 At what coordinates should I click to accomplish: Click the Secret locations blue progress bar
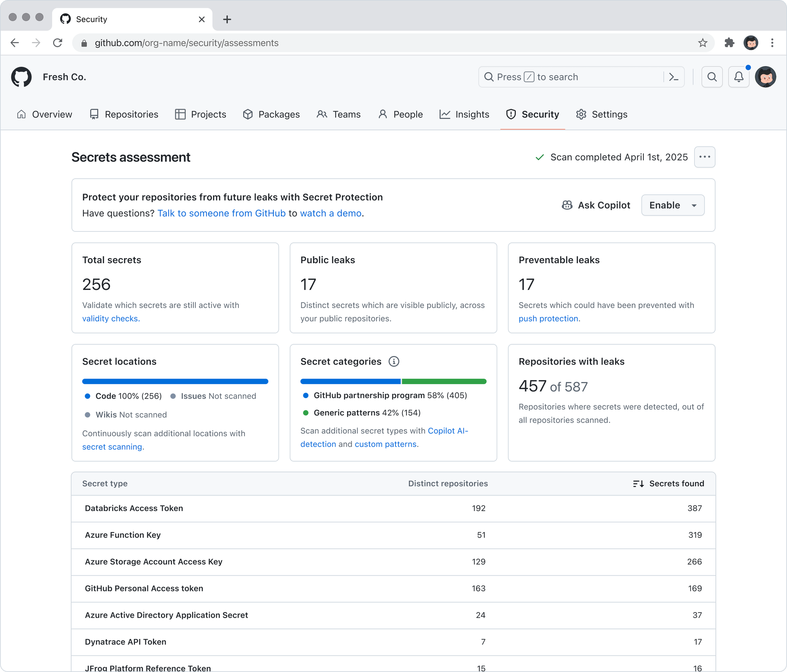[x=175, y=381]
